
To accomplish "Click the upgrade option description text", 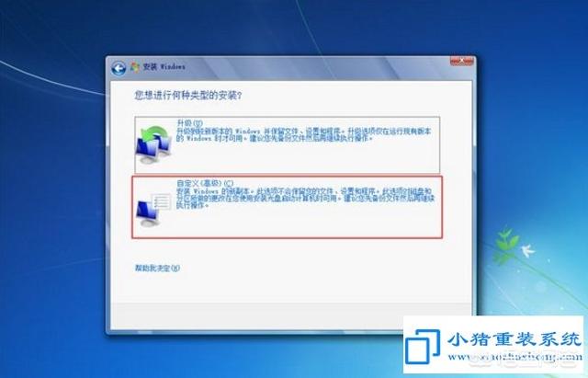I will pos(304,134).
